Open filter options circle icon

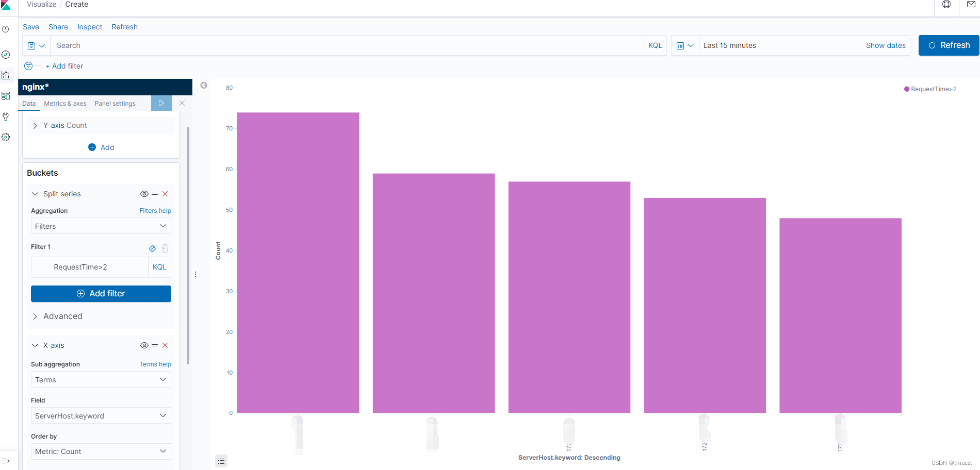(x=28, y=66)
